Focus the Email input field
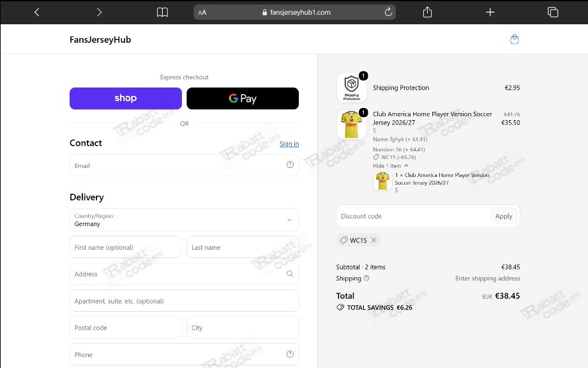The image size is (588, 368). [x=184, y=165]
